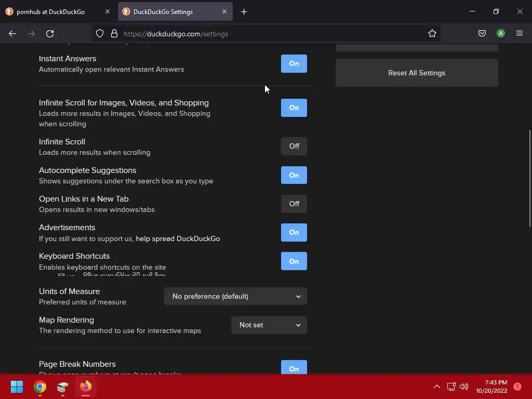Disable Autocomplete Suggestions toggle

(294, 175)
